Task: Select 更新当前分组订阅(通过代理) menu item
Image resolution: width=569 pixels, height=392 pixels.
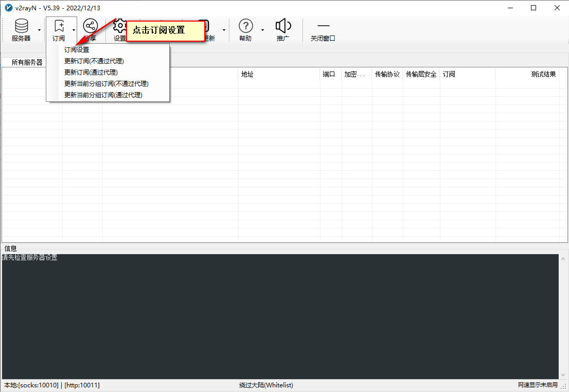Action: tap(103, 95)
